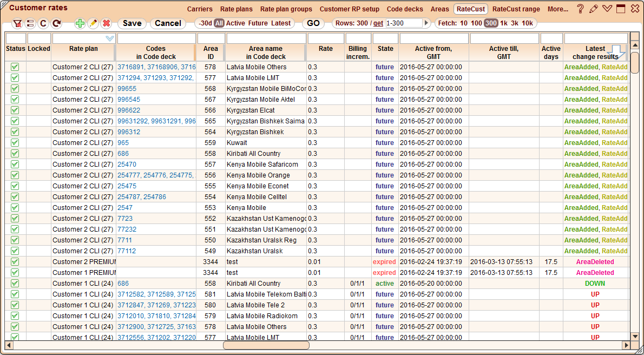
Task: Enable the Latest rates filter
Action: (x=282, y=23)
